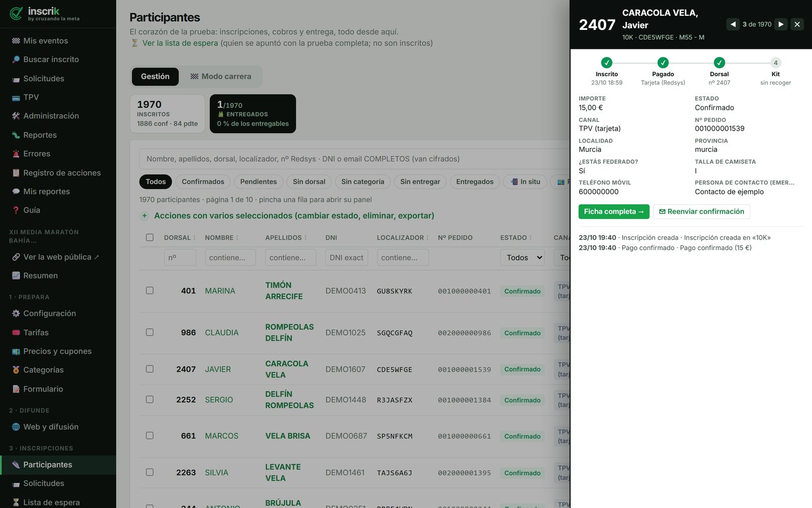
Task: Go to previous participant arrow in panel
Action: click(x=733, y=24)
